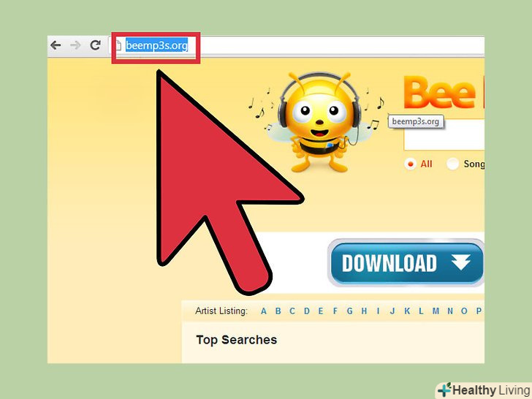Click the page icon in address bar
This screenshot has height=399, width=532.
pos(118,45)
